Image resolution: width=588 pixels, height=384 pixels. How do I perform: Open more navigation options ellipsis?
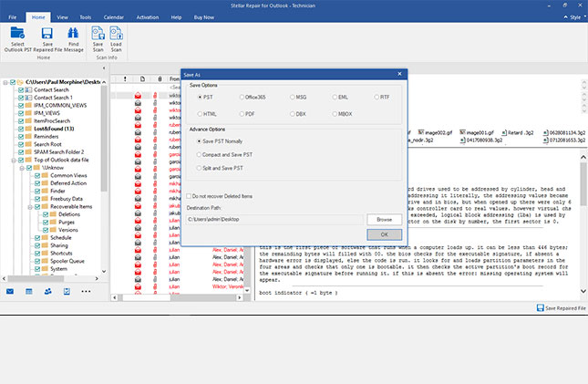(x=86, y=291)
